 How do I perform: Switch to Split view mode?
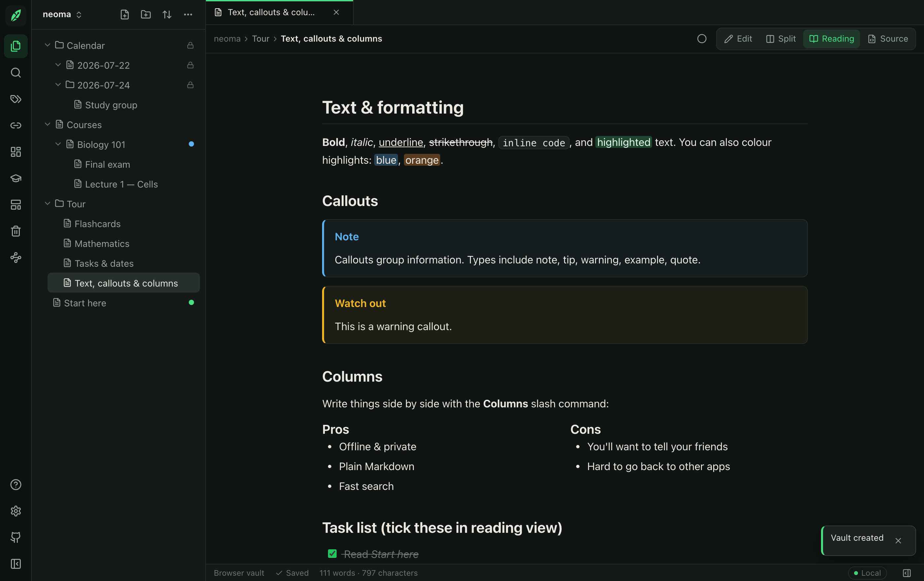[x=781, y=39]
